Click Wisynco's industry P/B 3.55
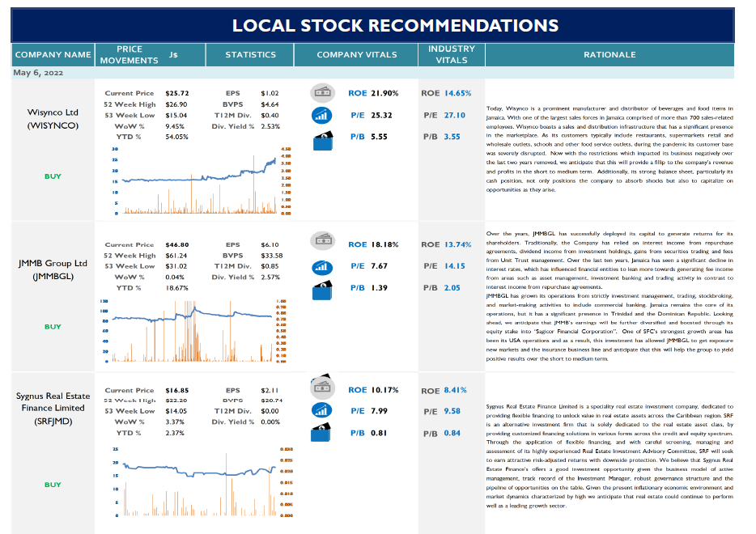Image resolution: width=756 pixels, height=534 pixels. [452, 137]
